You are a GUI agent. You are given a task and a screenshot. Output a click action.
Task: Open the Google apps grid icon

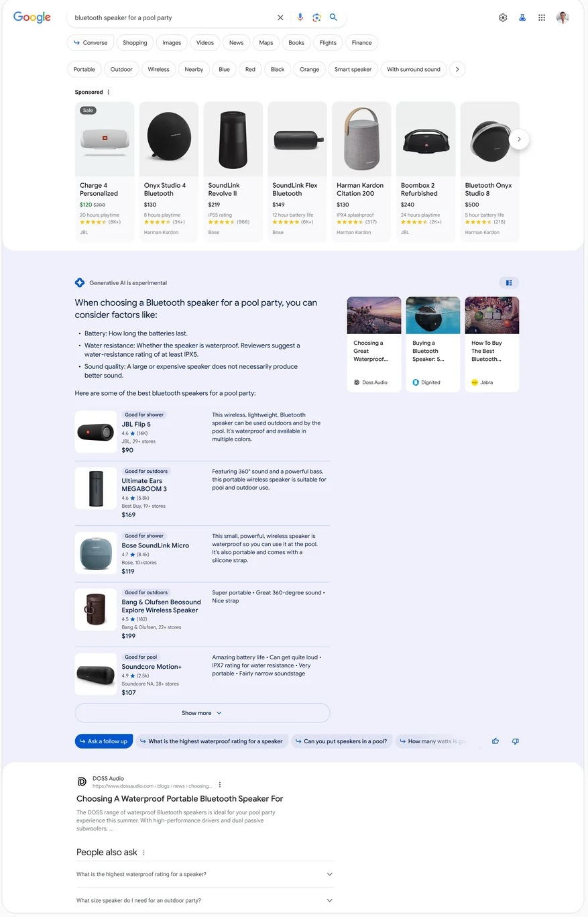542,17
